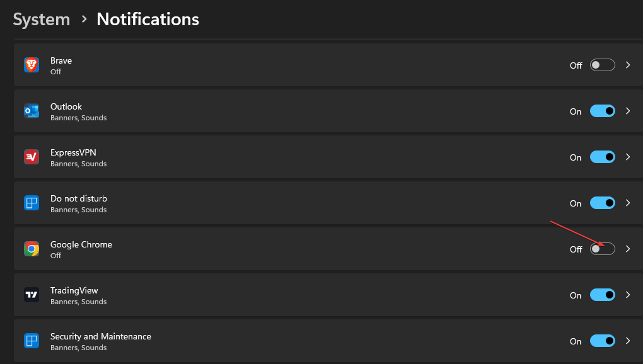Go back to System breadcrumb
The height and width of the screenshot is (364, 643).
tap(42, 20)
